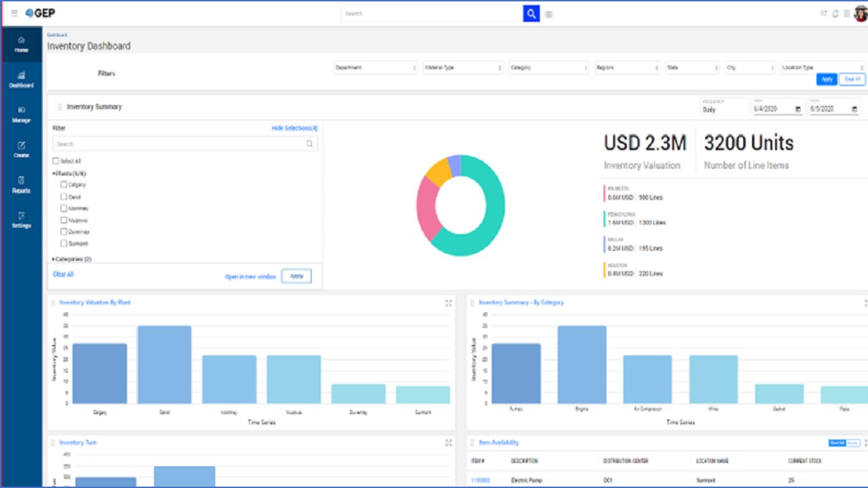
Task: Click the blue search magnifier button
Action: coord(531,14)
